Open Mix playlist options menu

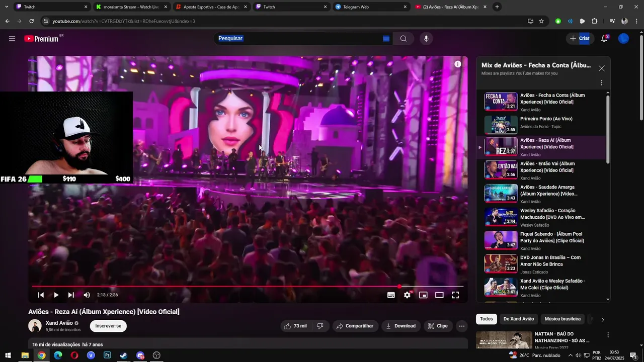[601, 83]
